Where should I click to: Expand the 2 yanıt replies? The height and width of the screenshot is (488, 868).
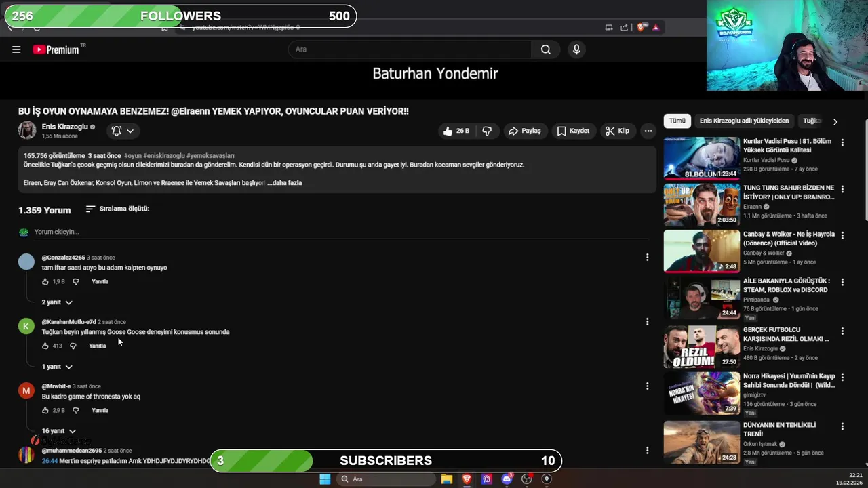[x=57, y=302]
